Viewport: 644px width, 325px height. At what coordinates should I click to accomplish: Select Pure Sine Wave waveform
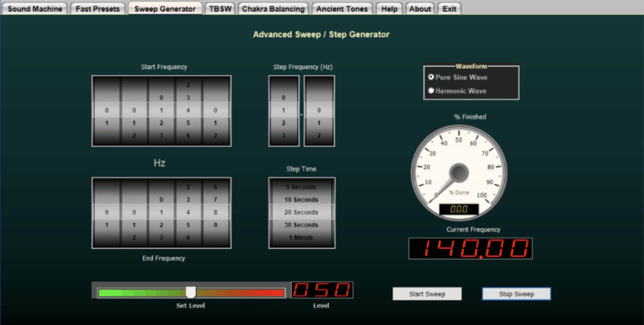pyautogui.click(x=458, y=77)
